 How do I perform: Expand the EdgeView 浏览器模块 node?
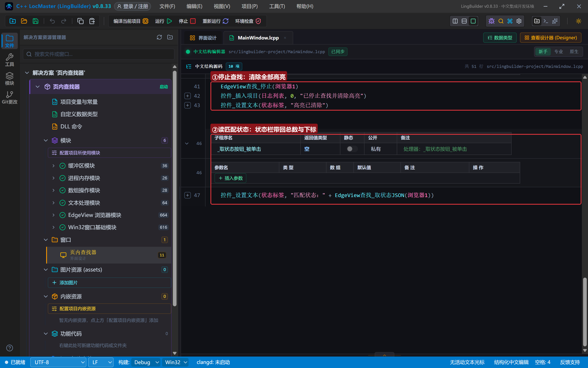pos(54,215)
